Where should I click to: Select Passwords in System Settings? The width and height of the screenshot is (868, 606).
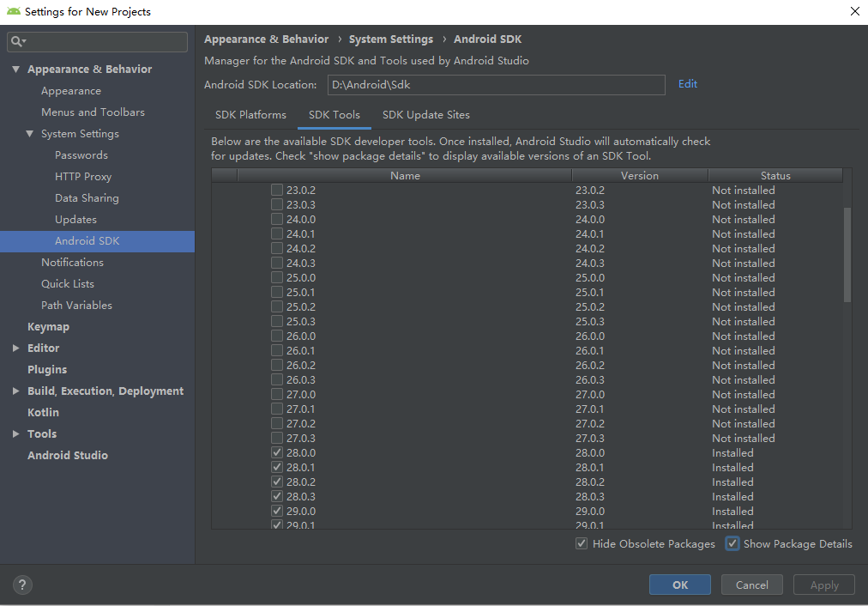click(x=81, y=155)
